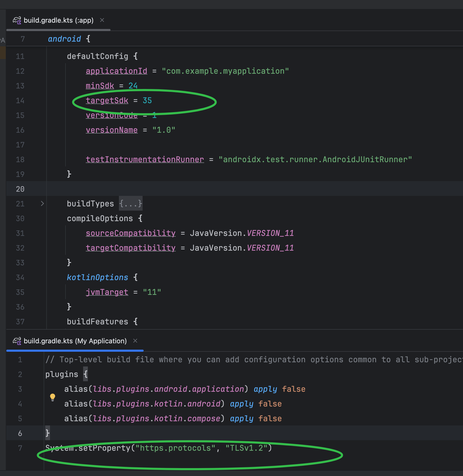This screenshot has height=476, width=463.
Task: Click the lightbulb intention icon in the gutter
Action: (53, 397)
